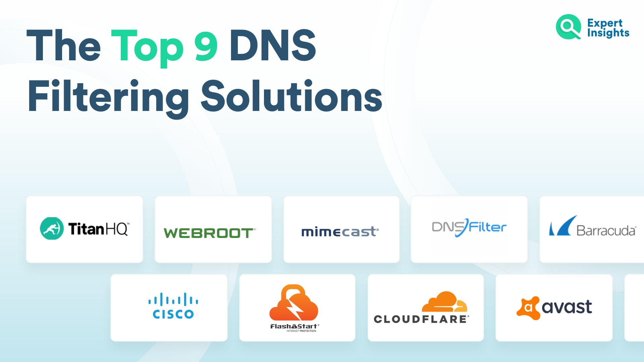Click the Mimecast logo icon
The height and width of the screenshot is (362, 644).
[341, 231]
